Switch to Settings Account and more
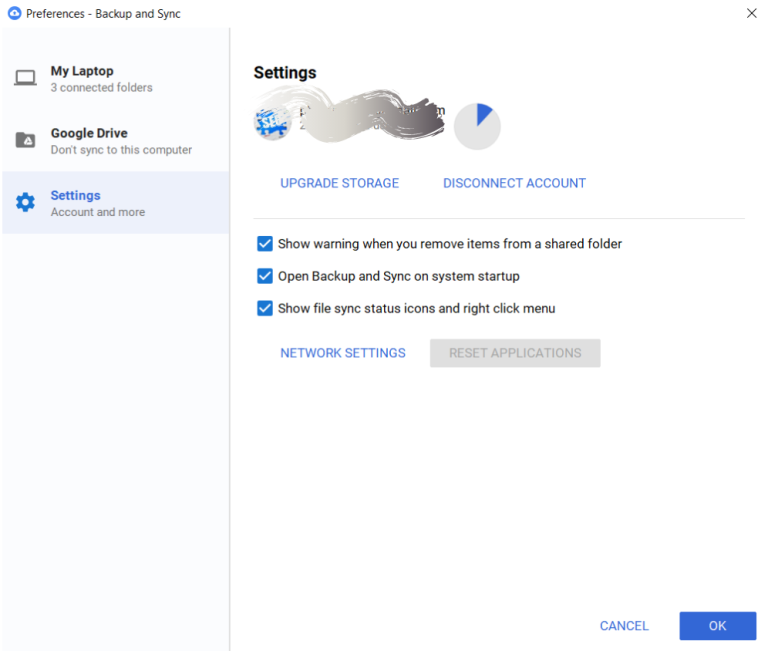Image resolution: width=768 pixels, height=651 pixels. click(x=116, y=203)
